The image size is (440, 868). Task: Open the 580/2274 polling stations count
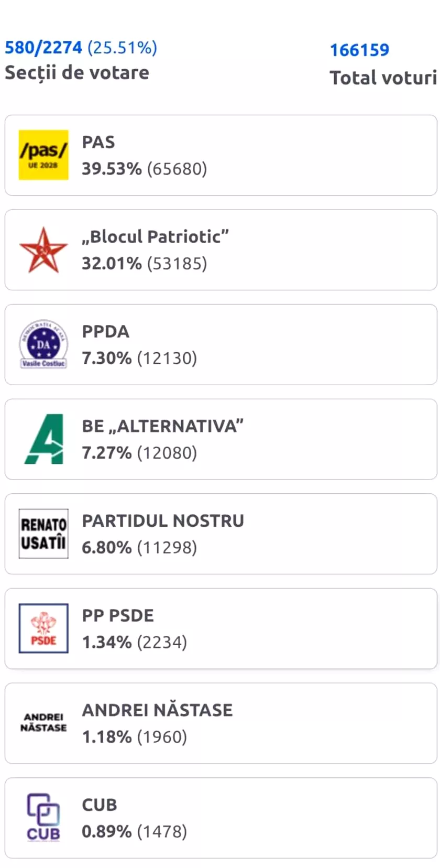point(43,48)
